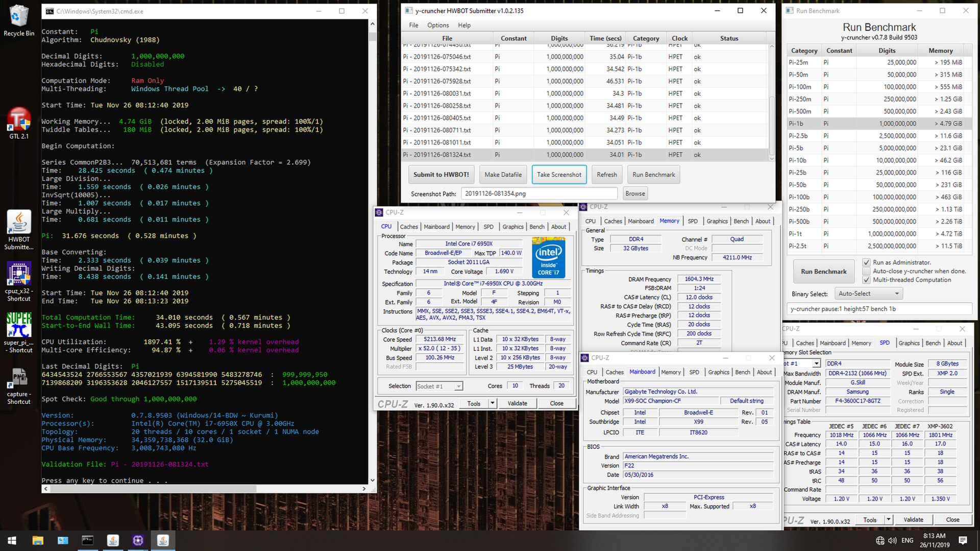The width and height of the screenshot is (980, 551).
Task: Click the network globe tray icon
Action: (880, 540)
